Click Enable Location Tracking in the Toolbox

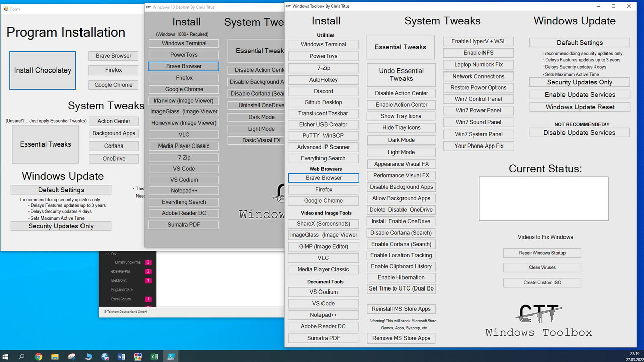coord(401,255)
